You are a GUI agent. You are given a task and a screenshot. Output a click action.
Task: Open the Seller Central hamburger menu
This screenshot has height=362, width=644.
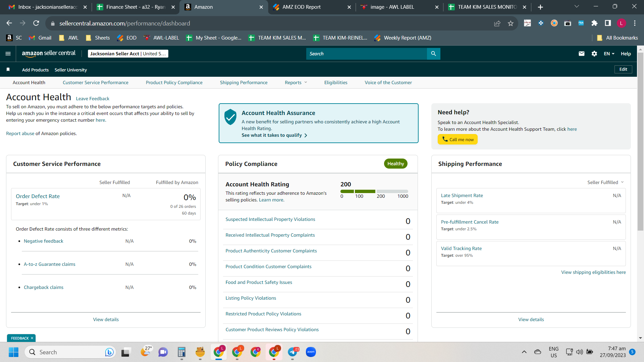tap(8, 54)
